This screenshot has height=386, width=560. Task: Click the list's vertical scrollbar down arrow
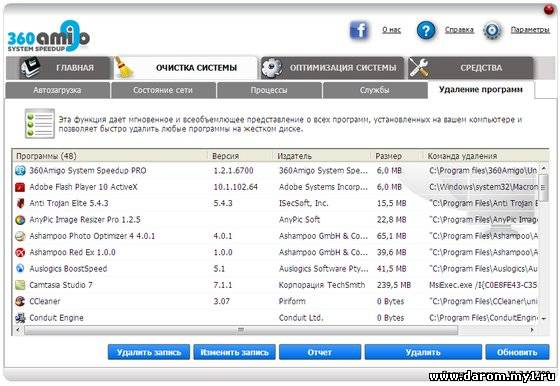coord(544,319)
